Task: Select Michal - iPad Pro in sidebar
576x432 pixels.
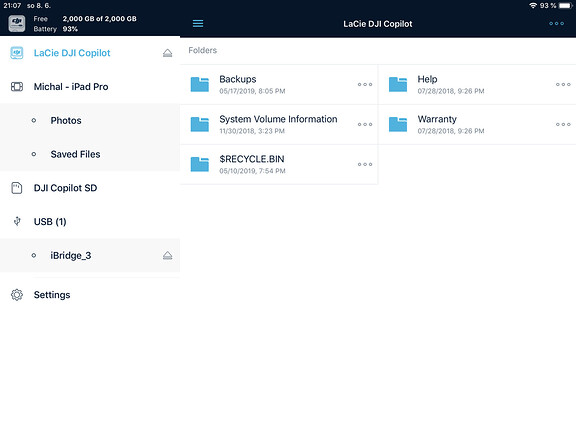Action: [x=90, y=87]
